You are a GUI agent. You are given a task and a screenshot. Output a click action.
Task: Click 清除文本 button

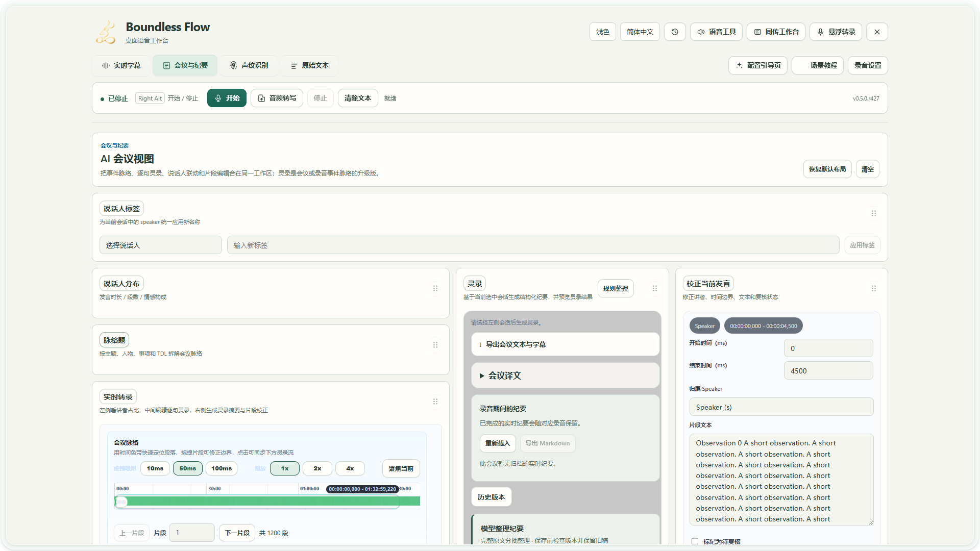[358, 98]
